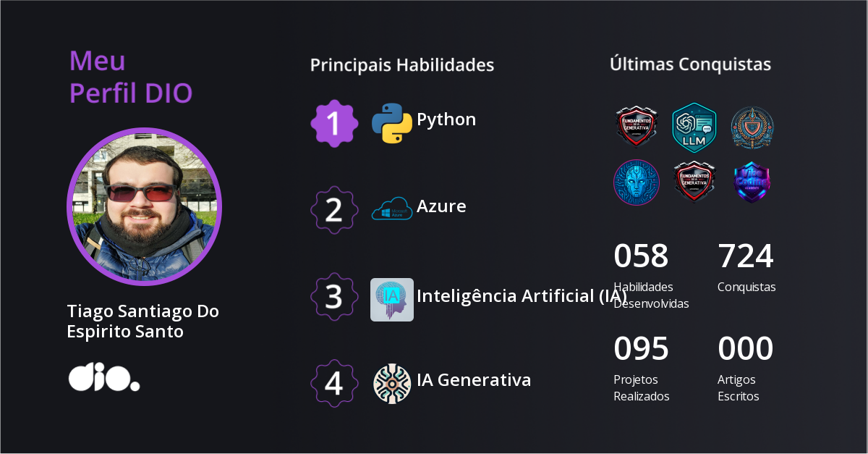Select the Inteligência Artificial brain icon
The height and width of the screenshot is (454, 868).
pos(391,300)
